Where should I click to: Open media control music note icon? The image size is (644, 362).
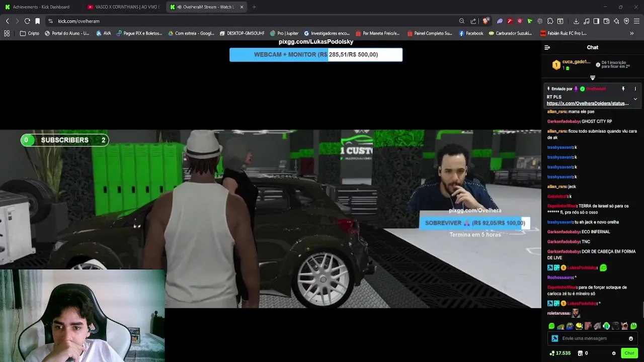587,21
